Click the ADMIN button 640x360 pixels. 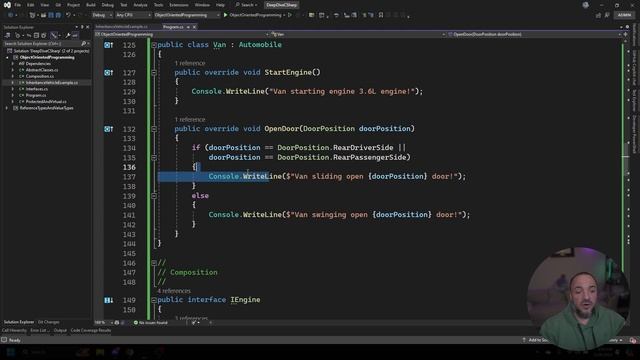[624, 15]
